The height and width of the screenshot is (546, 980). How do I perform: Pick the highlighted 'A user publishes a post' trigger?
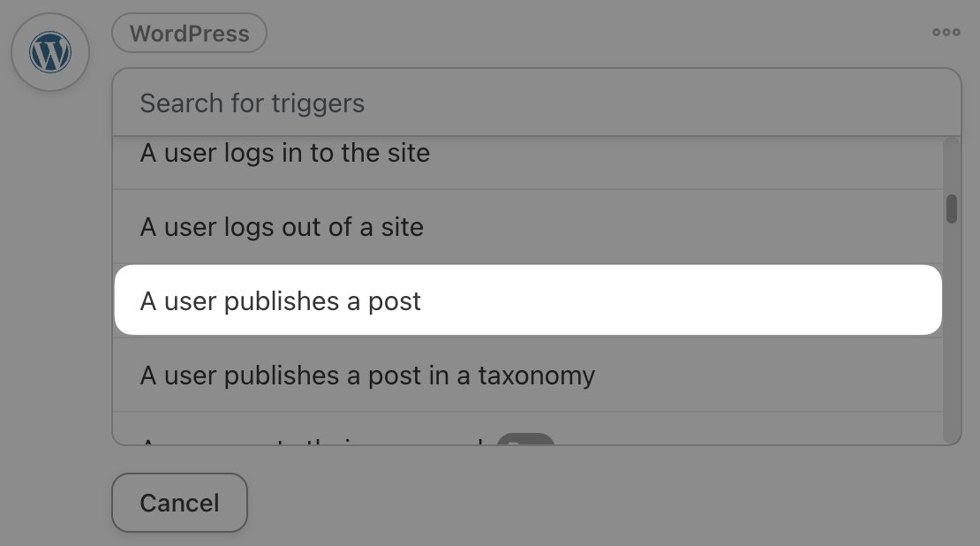[x=528, y=300]
